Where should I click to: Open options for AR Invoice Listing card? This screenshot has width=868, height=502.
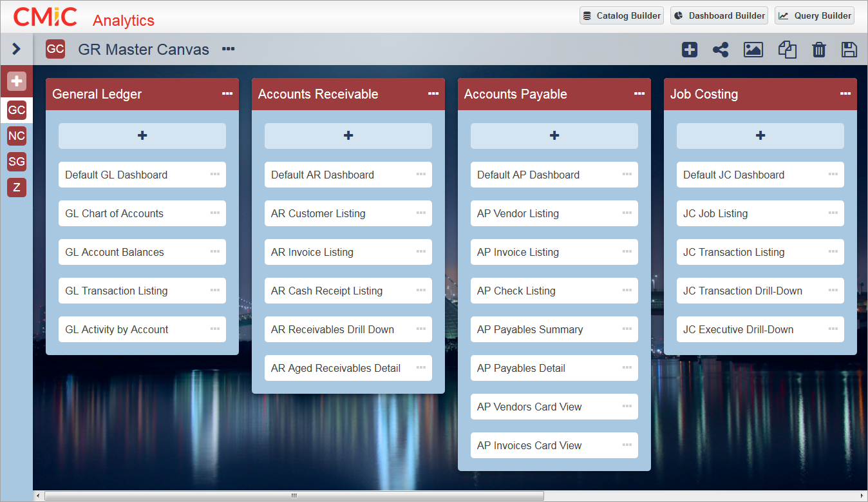pyautogui.click(x=421, y=252)
